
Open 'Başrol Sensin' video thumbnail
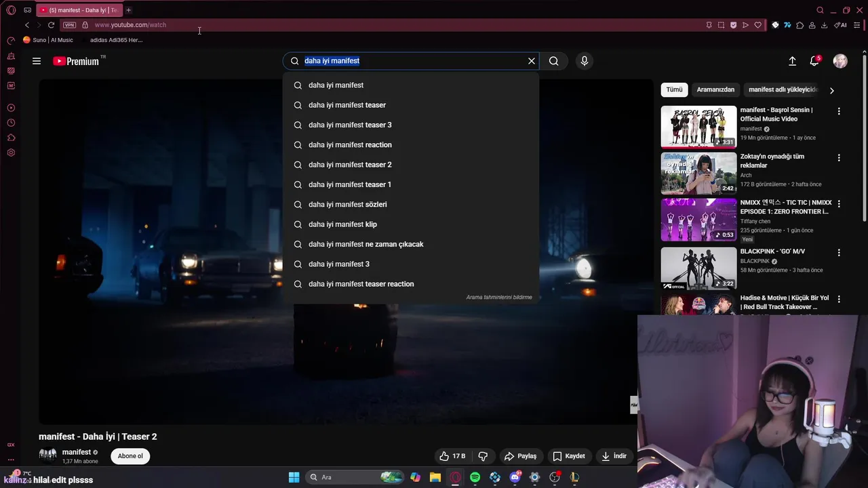point(698,127)
